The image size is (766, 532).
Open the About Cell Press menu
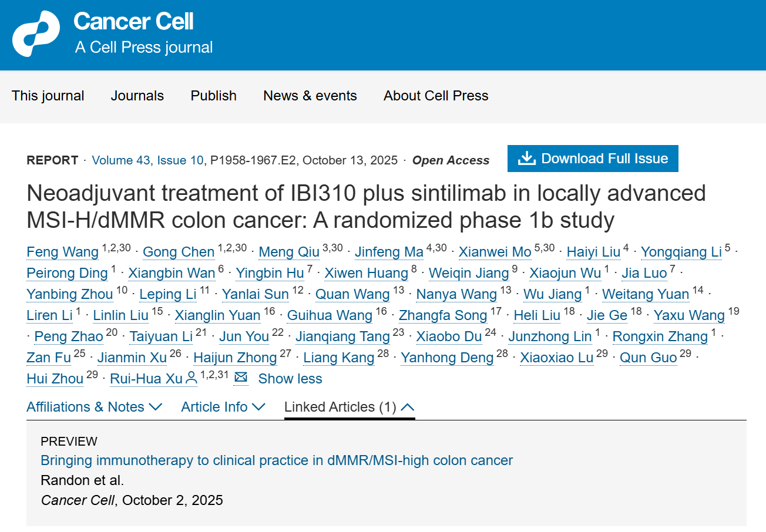pos(436,96)
